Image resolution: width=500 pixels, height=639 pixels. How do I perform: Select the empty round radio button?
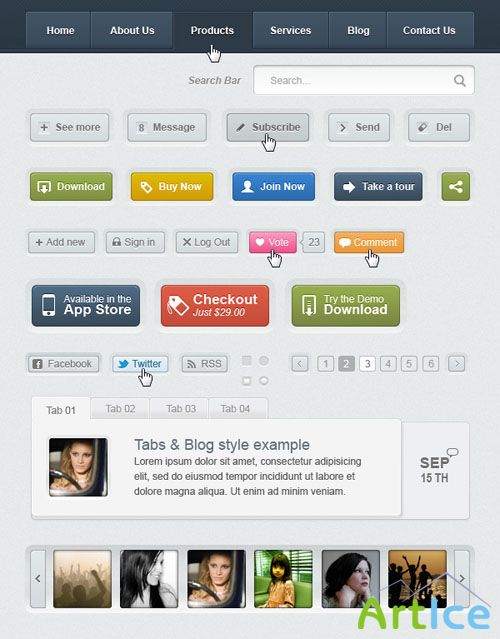click(264, 381)
